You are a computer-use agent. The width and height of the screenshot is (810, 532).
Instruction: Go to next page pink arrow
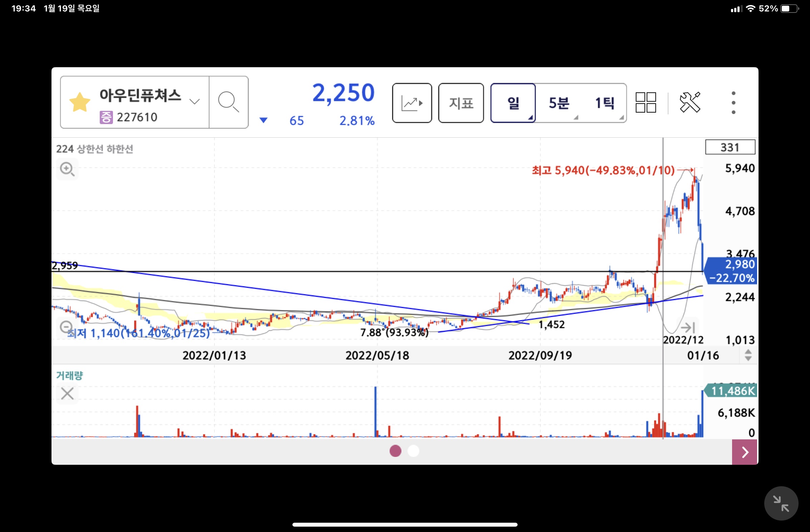tap(745, 452)
